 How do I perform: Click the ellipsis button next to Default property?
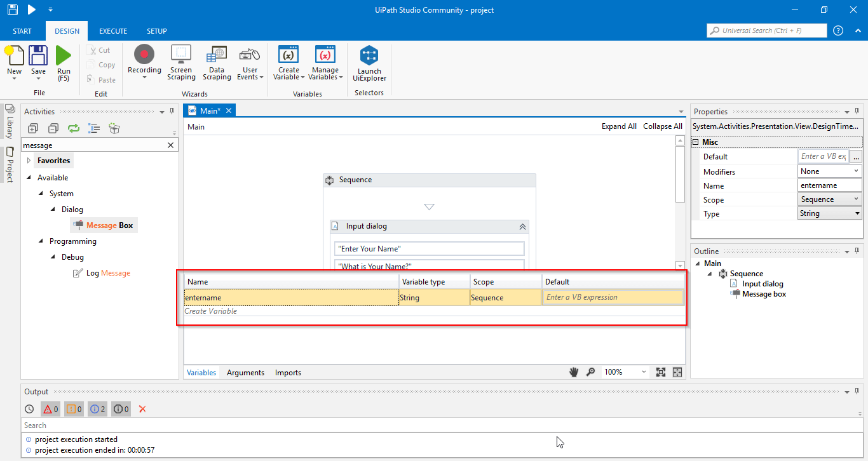(x=856, y=156)
